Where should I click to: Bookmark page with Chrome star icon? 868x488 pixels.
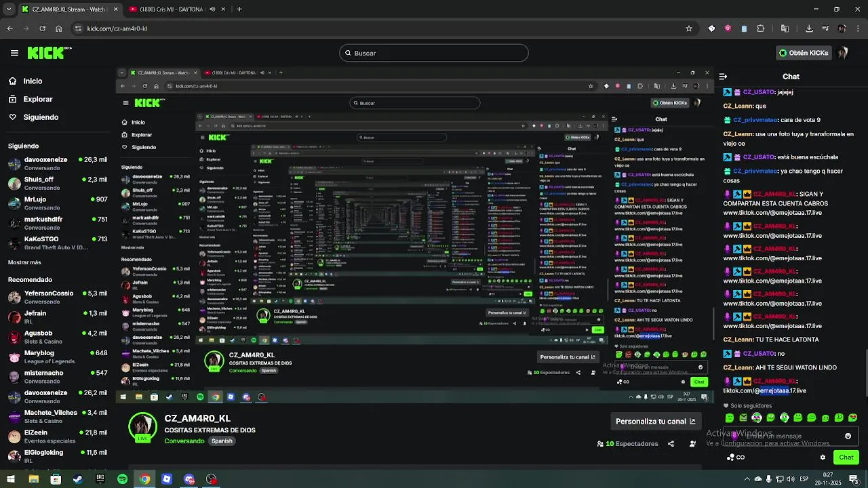coord(689,28)
